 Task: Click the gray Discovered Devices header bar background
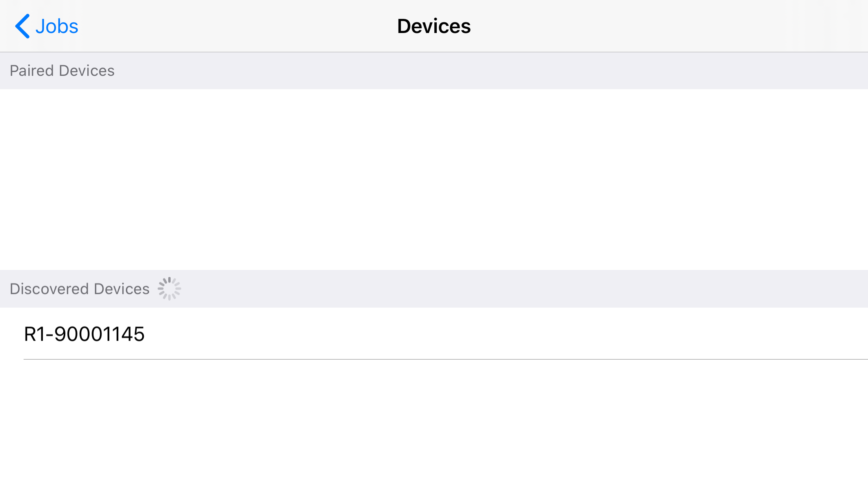[511, 289]
